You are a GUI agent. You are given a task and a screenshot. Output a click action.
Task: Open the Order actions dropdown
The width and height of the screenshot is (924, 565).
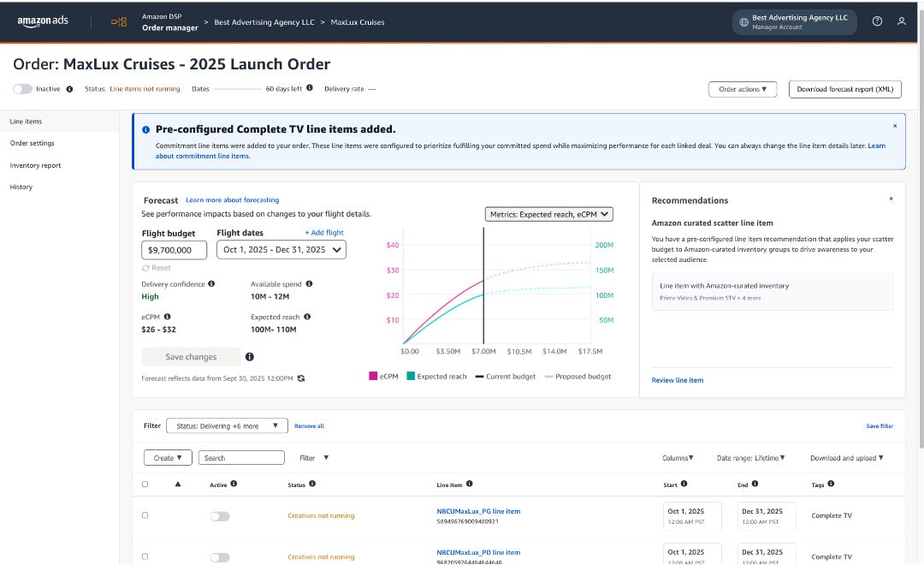coord(742,89)
